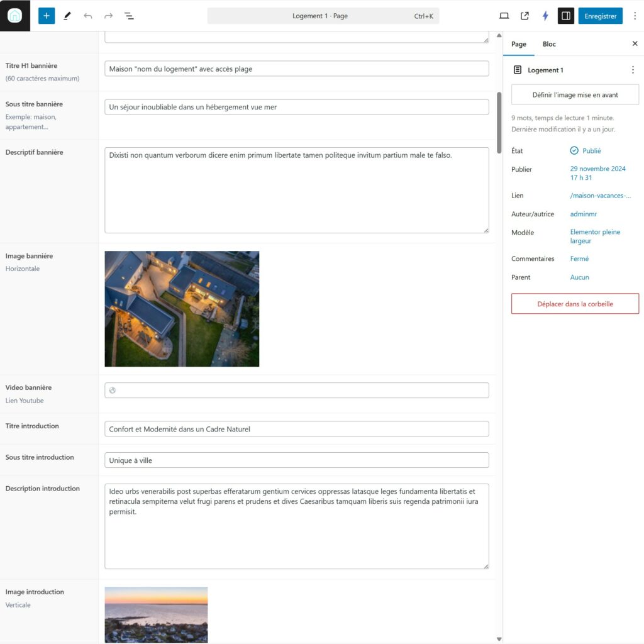Toggle the settings sidebar icon
This screenshot has width=644, height=644.
point(565,16)
